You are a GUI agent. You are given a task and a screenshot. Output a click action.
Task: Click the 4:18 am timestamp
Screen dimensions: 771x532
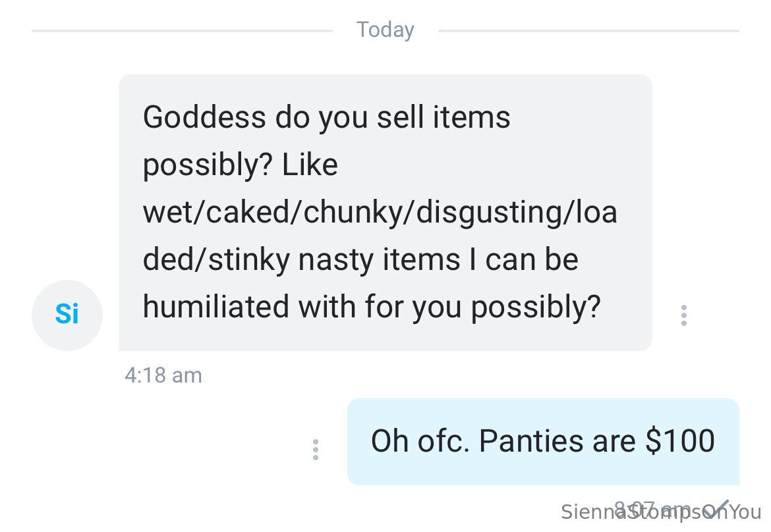pos(163,375)
